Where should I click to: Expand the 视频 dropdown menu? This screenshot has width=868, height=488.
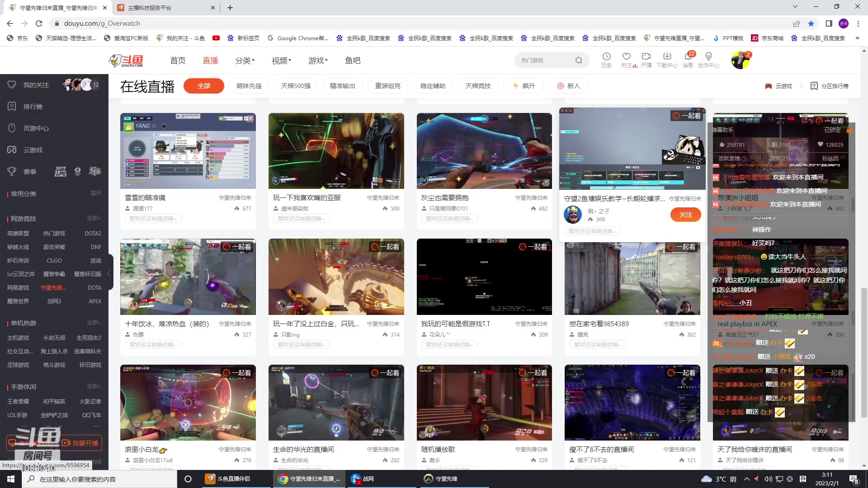click(281, 60)
